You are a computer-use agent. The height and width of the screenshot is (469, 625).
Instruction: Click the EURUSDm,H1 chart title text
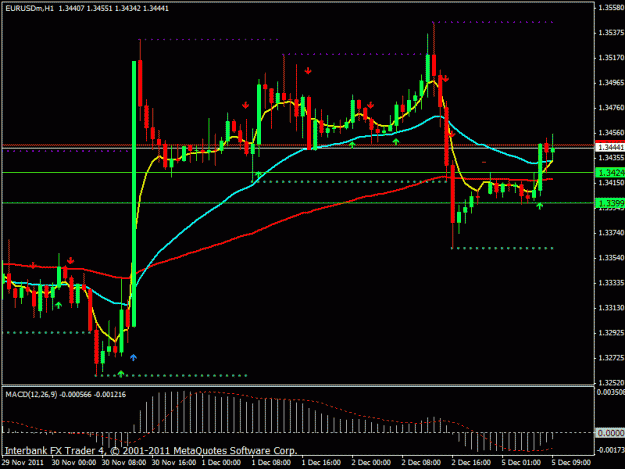pyautogui.click(x=29, y=8)
